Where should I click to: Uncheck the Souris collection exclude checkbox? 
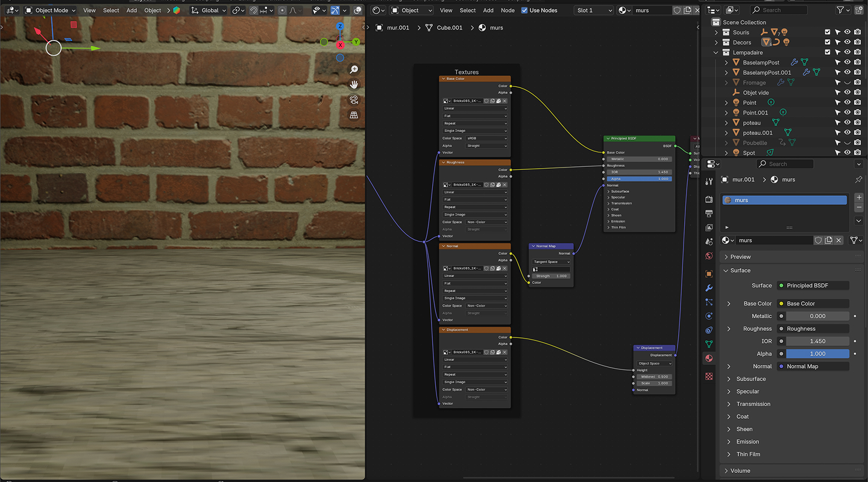(x=827, y=33)
